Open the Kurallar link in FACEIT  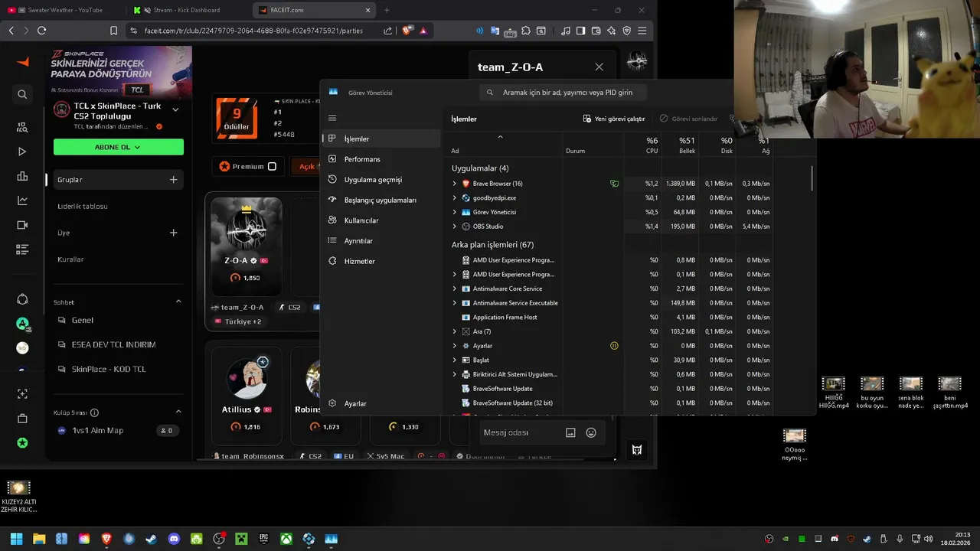[70, 259]
